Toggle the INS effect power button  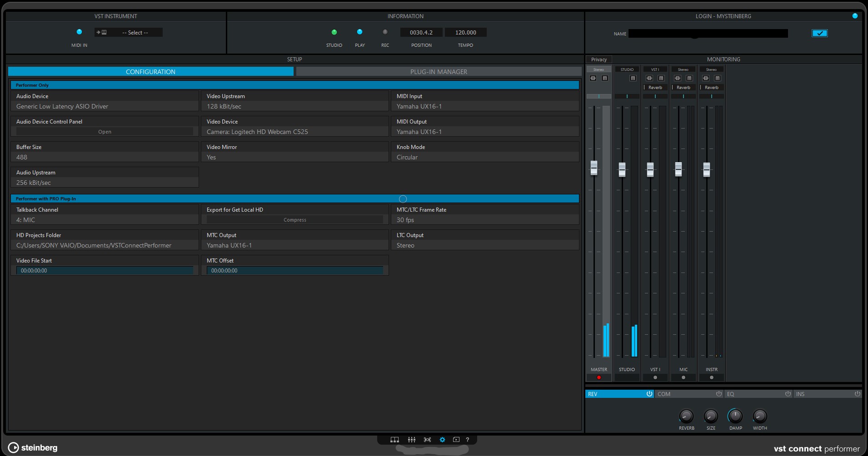(x=857, y=394)
